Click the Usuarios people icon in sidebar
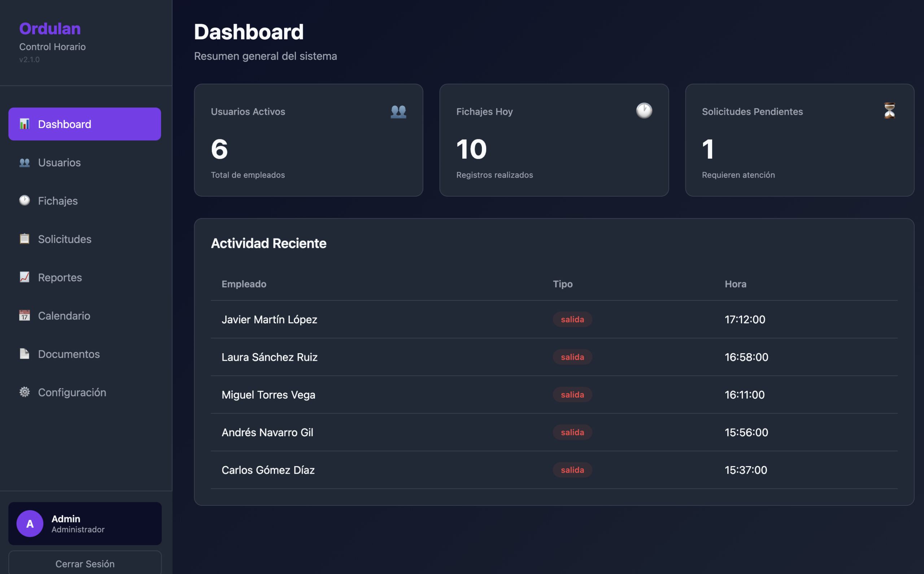This screenshot has height=574, width=924. click(x=24, y=162)
